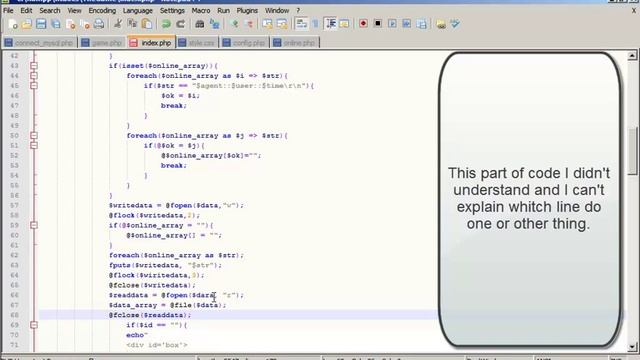This screenshot has height=360, width=640.
Task: Collapse the fold block at line 43
Action: [34, 66]
